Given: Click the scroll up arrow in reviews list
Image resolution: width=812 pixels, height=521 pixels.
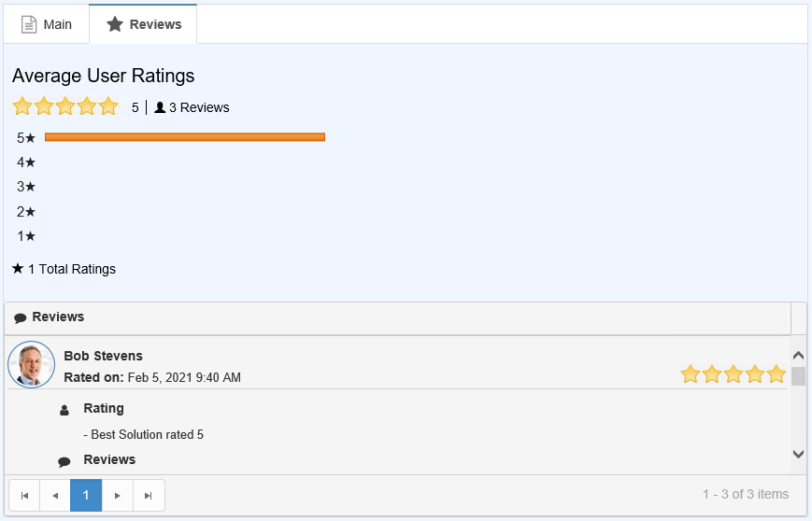Looking at the screenshot, I should [799, 356].
